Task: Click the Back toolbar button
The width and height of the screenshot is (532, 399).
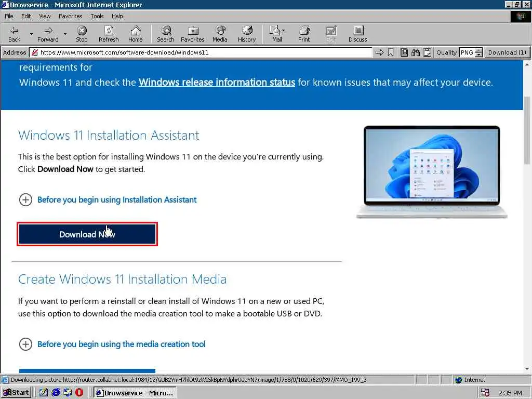Action: click(x=14, y=34)
